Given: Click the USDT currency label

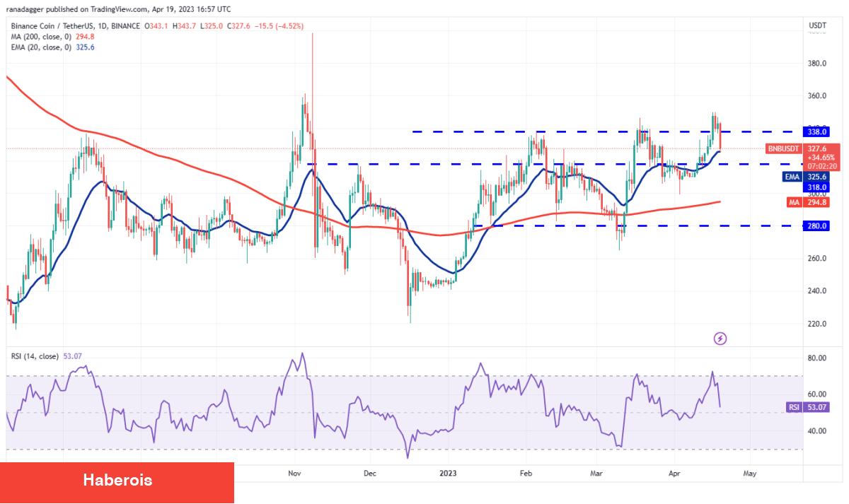Looking at the screenshot, I should [817, 25].
